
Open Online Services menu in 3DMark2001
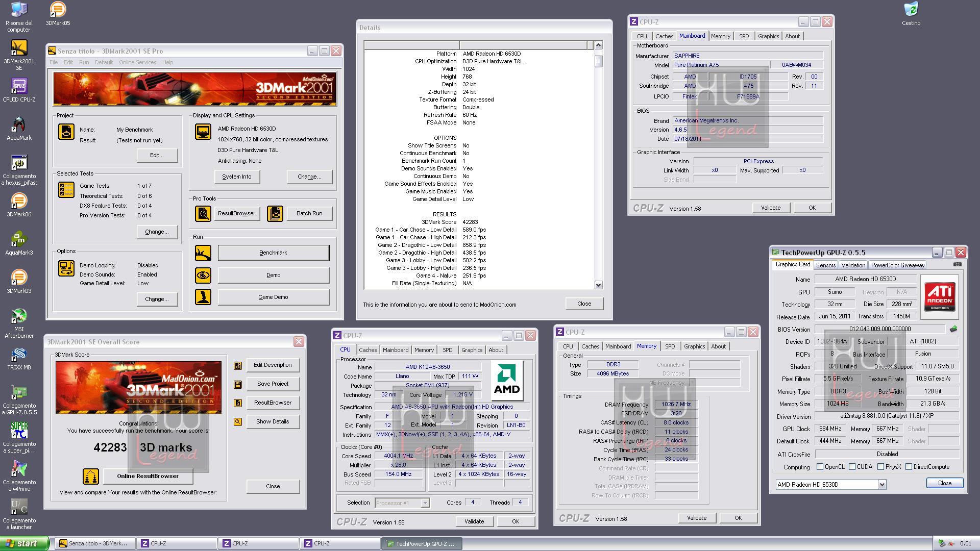pyautogui.click(x=137, y=62)
